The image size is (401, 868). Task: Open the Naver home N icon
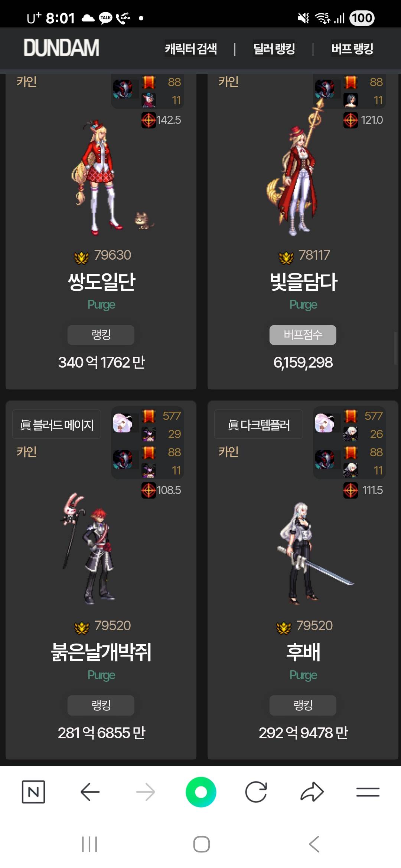[33, 792]
